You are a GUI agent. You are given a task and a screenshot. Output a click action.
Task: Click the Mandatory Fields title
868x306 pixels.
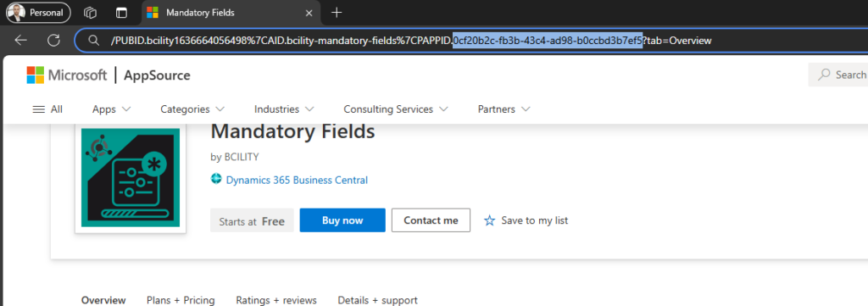292,131
